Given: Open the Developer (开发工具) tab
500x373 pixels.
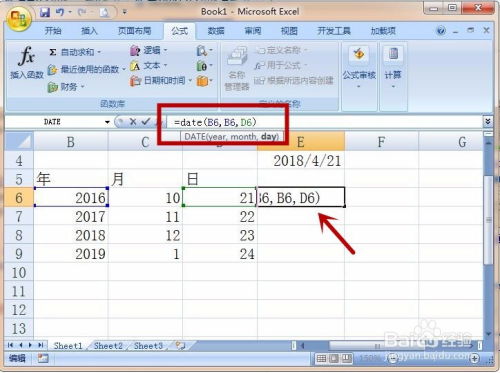Looking at the screenshot, I should 334,31.
